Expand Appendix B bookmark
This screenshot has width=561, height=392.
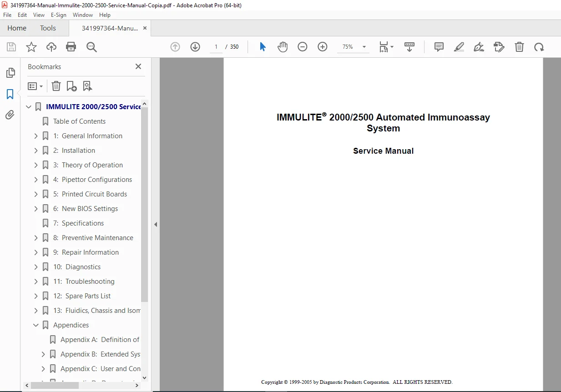point(43,354)
